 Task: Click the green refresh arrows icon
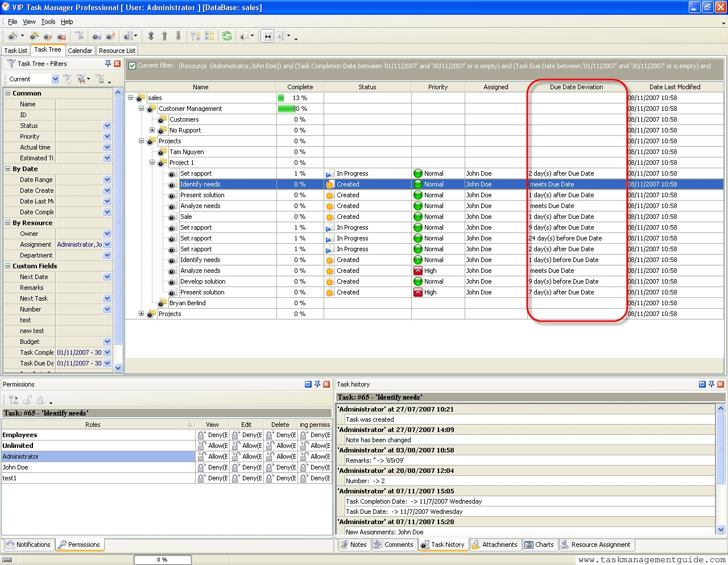(227, 36)
